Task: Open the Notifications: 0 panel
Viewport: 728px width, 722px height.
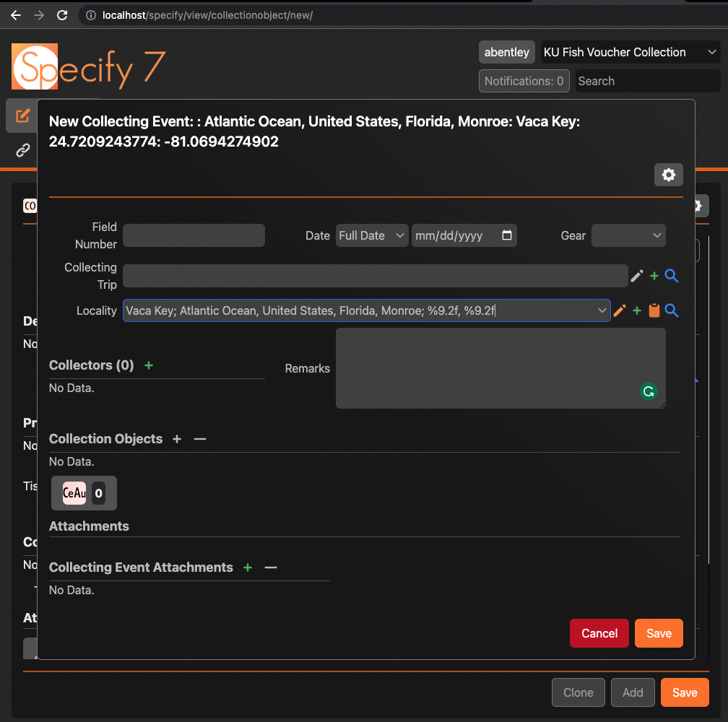Action: [524, 80]
